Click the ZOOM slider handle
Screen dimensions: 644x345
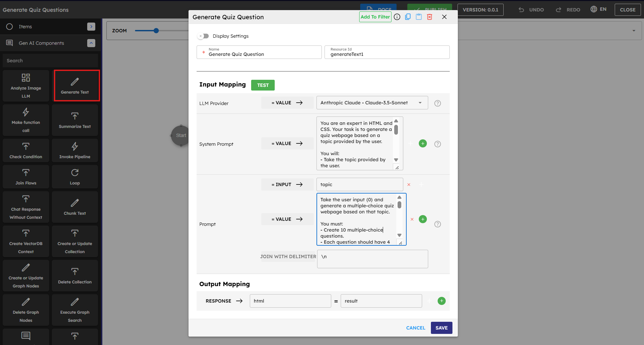click(x=156, y=31)
